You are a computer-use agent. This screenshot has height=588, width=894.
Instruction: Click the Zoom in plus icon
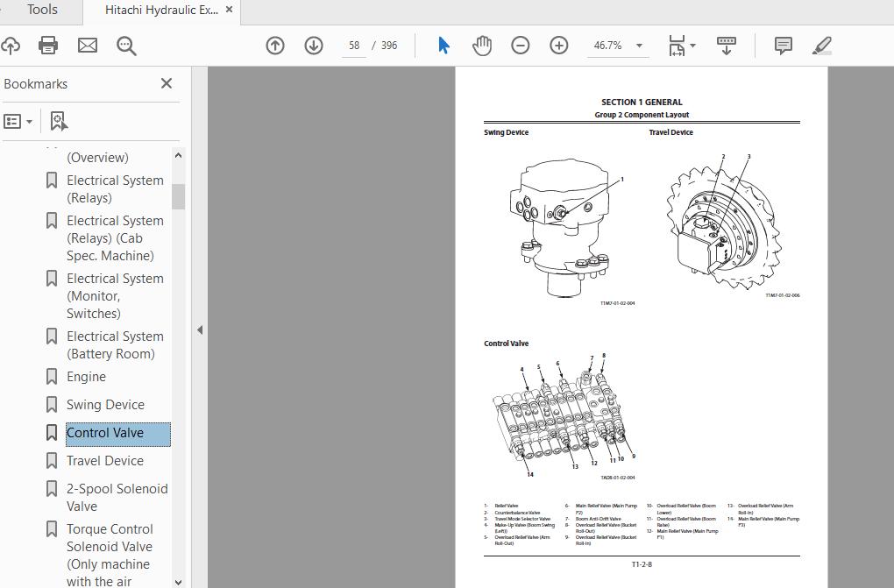[559, 46]
